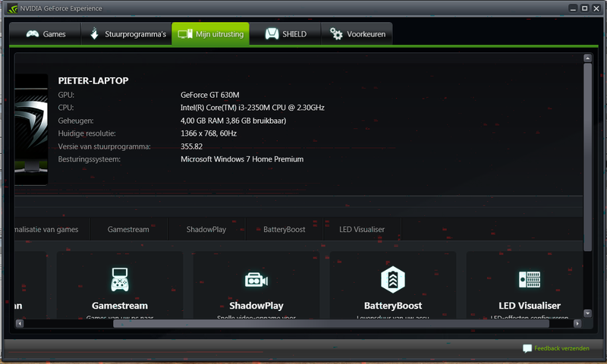Click the horizontal scrollbar thumb

[x=331, y=323]
